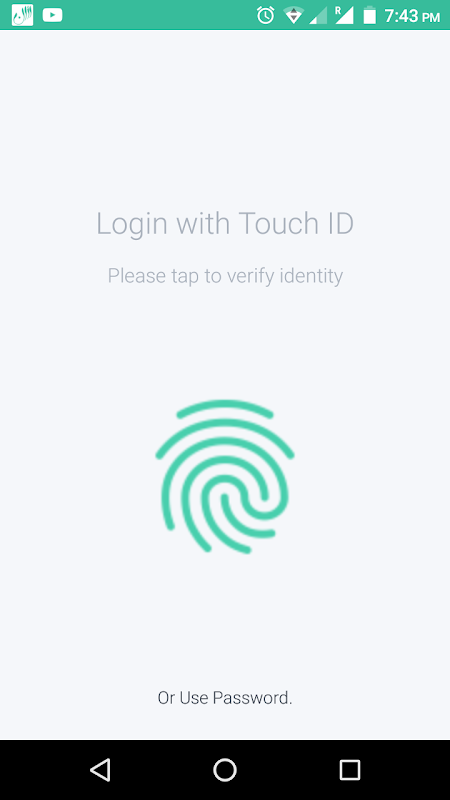This screenshot has width=450, height=800.
Task: Tap the first cellular signal icon
Action: click(x=318, y=15)
